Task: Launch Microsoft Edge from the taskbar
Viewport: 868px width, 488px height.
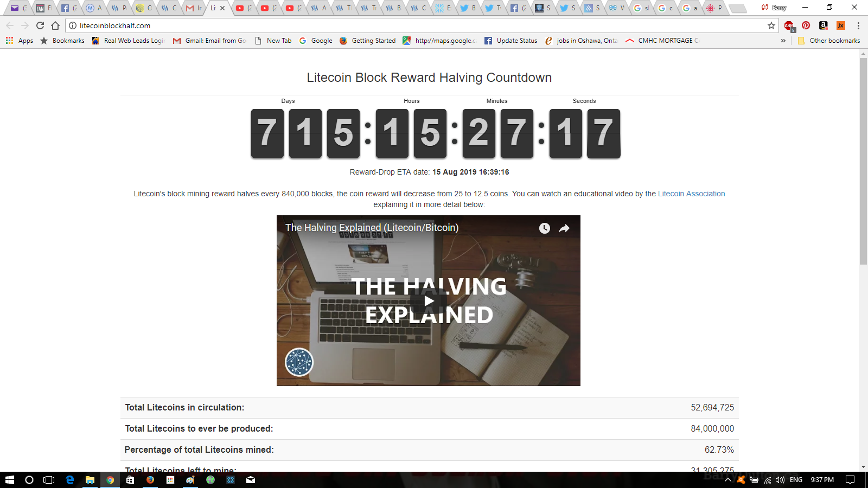Action: tap(70, 480)
